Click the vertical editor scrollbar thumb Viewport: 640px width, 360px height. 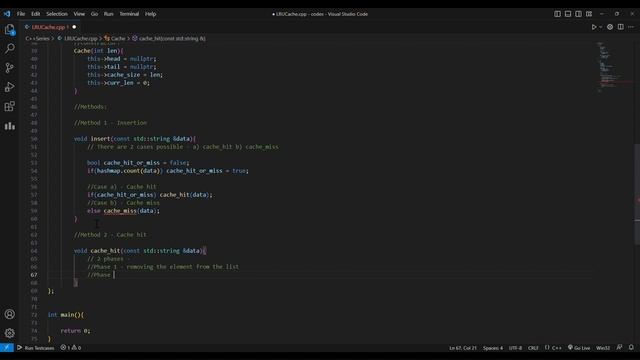(x=637, y=195)
